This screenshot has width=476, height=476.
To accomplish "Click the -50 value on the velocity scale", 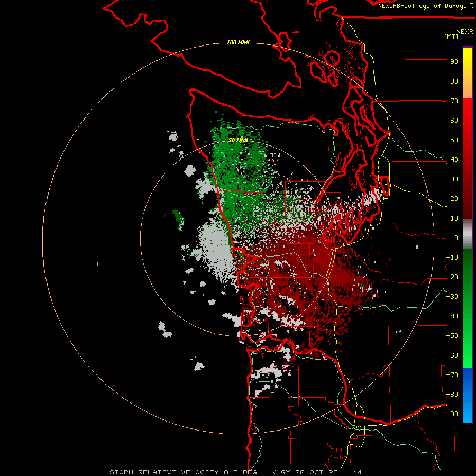I will click(x=452, y=336).
